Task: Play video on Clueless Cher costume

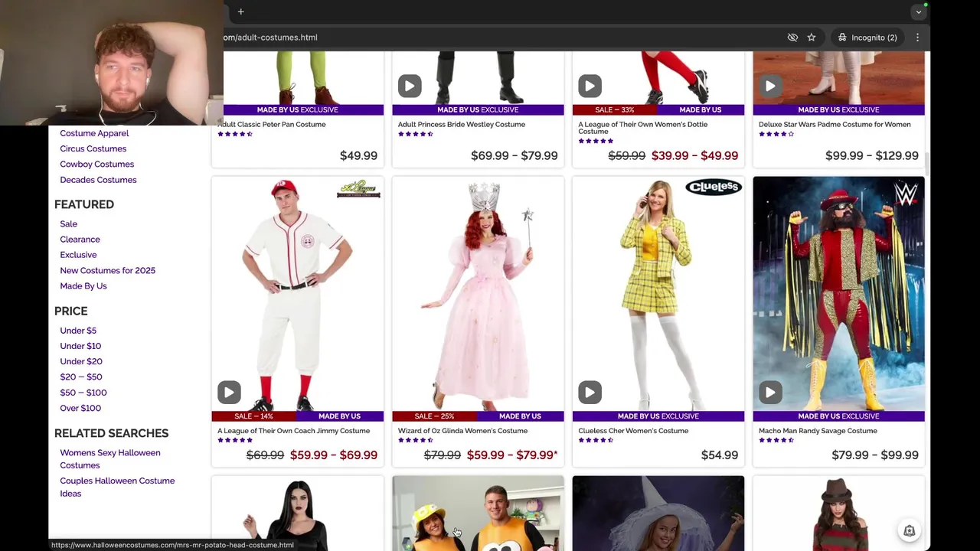Action: [x=590, y=393]
